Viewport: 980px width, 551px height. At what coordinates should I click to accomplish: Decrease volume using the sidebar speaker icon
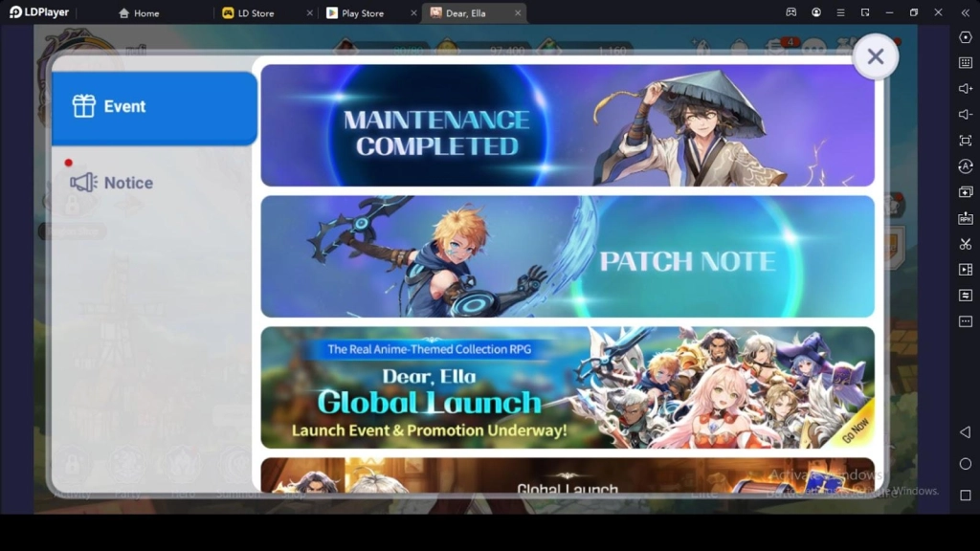click(965, 115)
